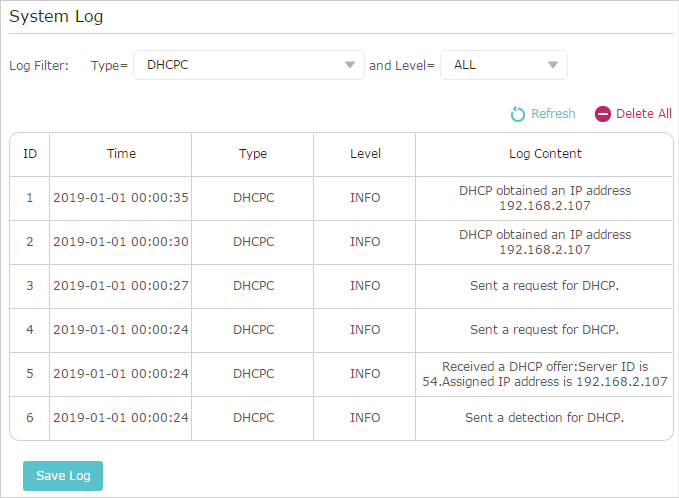The height and width of the screenshot is (498, 679).
Task: Select log row with time 00:00:35
Action: coord(341,198)
